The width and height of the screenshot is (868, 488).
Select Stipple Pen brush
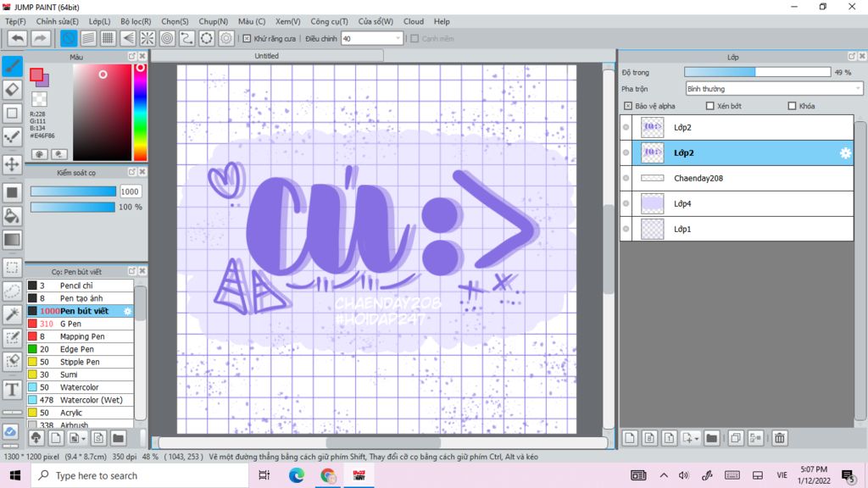pos(81,362)
